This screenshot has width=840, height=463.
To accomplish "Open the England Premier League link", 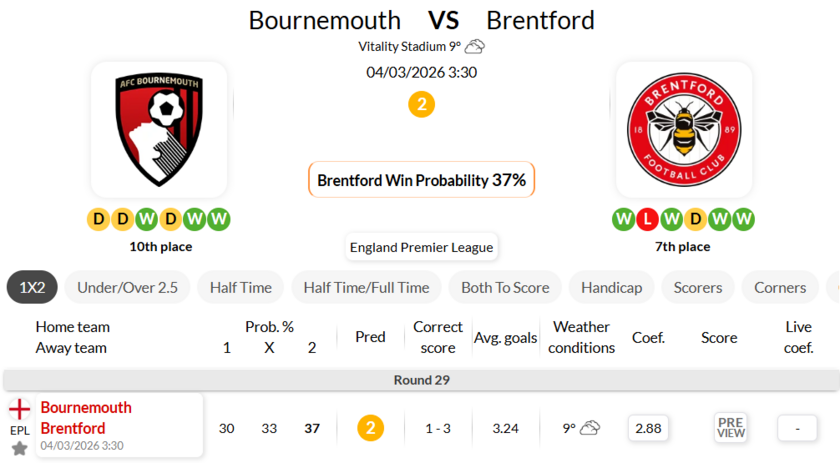I will [x=421, y=247].
